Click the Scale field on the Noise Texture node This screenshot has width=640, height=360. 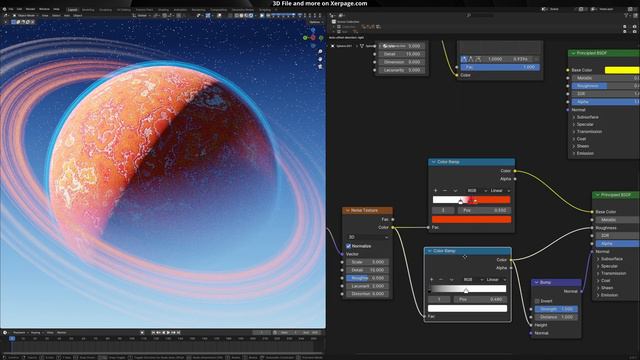(x=367, y=262)
